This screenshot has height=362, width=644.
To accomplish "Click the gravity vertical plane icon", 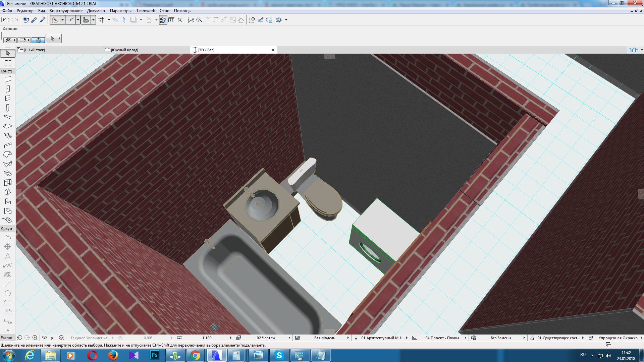I will coord(124,20).
